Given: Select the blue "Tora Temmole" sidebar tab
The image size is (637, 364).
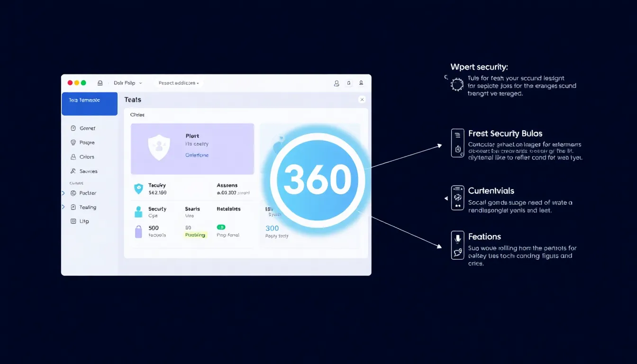Looking at the screenshot, I should click(x=90, y=104).
